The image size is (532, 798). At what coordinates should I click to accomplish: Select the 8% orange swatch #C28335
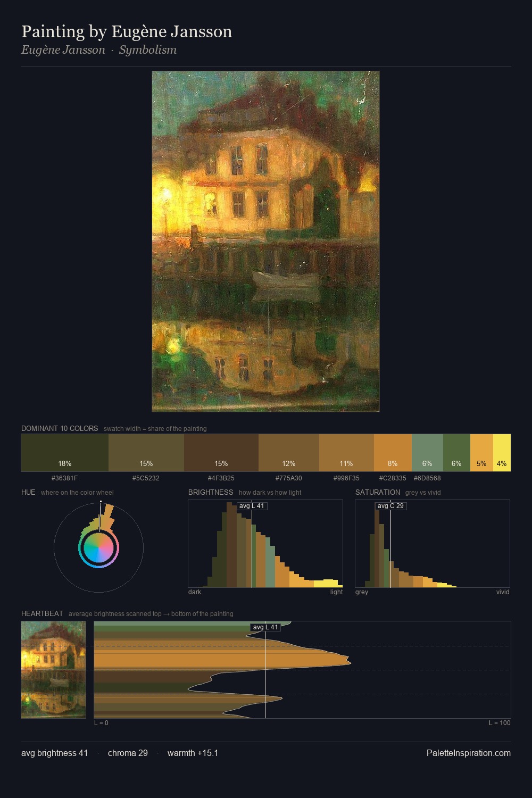tap(393, 453)
